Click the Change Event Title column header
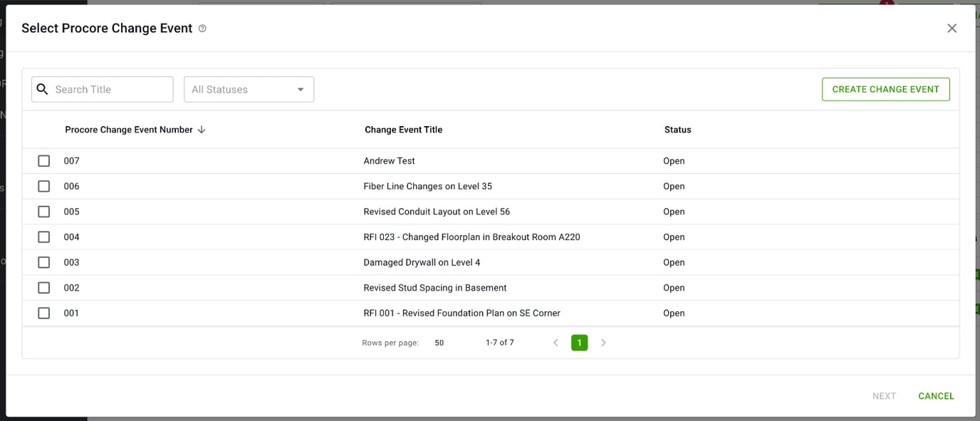980x421 pixels. (403, 130)
